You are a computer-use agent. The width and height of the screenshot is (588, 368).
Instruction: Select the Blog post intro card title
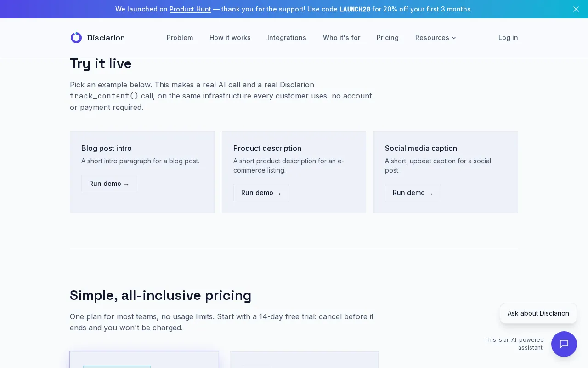[x=107, y=148]
